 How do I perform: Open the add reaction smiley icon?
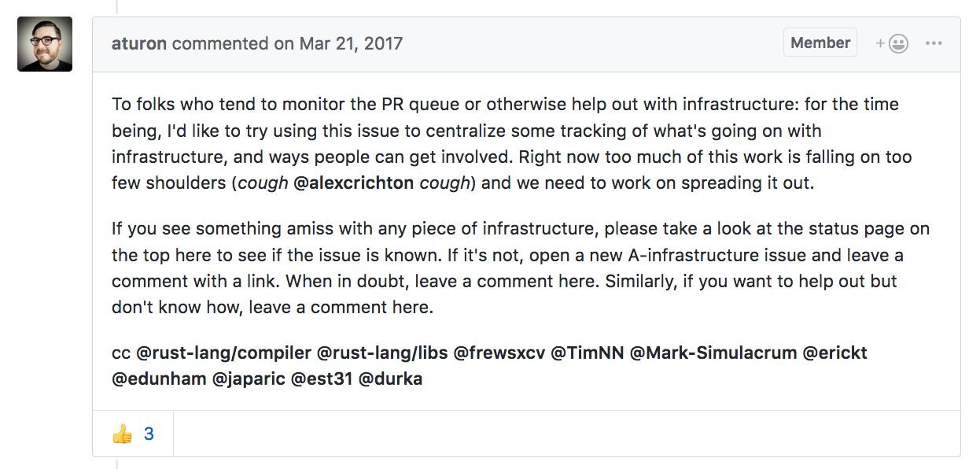893,44
